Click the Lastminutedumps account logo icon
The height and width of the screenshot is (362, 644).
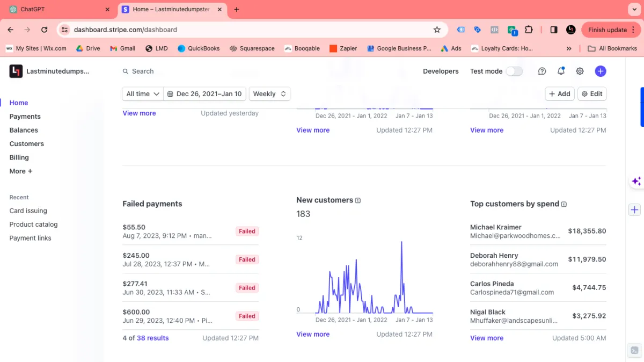click(16, 71)
